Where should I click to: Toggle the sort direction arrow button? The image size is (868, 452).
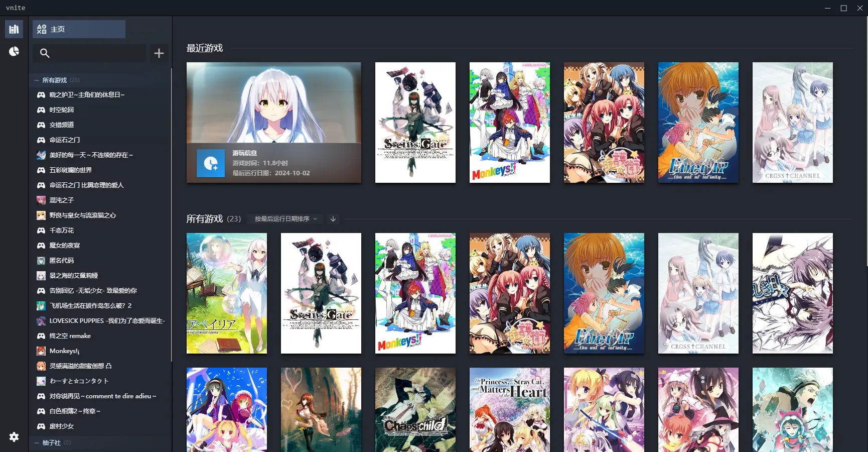(x=333, y=219)
